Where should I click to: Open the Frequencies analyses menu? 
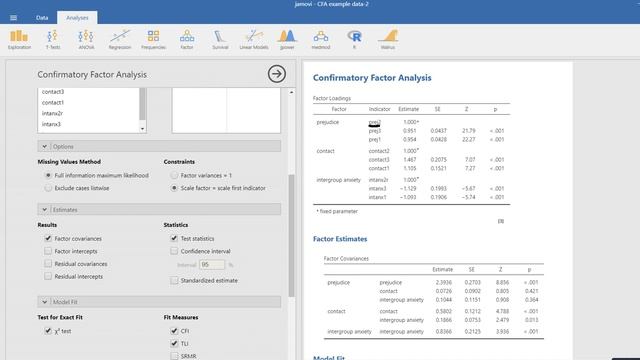pos(153,40)
